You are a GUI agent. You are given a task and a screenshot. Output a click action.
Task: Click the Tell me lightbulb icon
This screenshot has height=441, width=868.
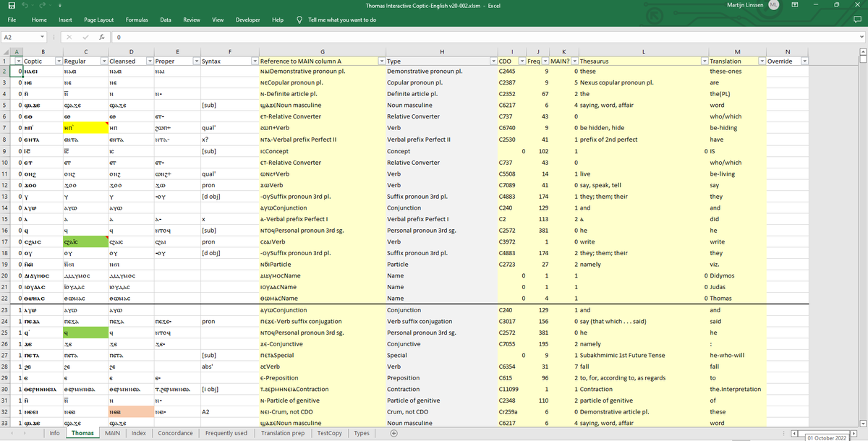tap(299, 20)
